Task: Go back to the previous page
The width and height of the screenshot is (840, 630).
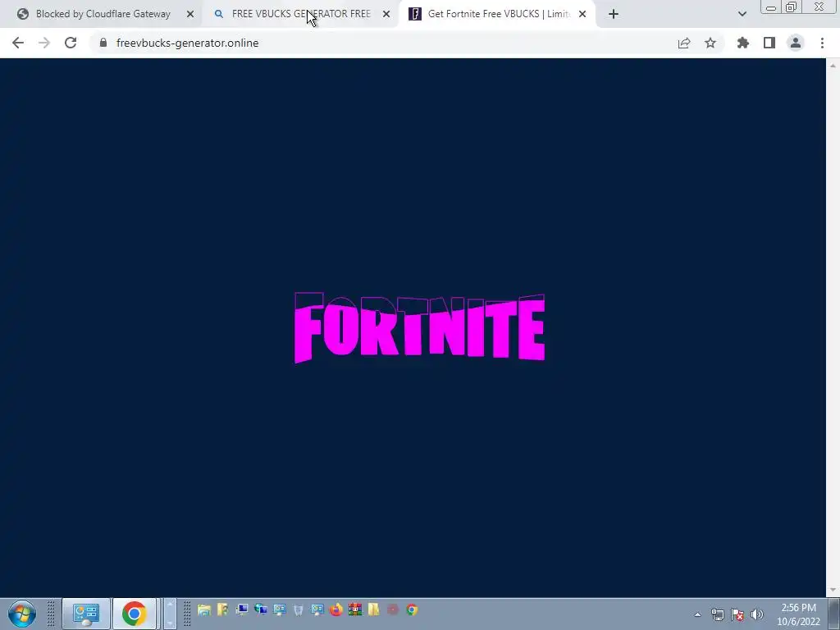Action: pos(18,43)
